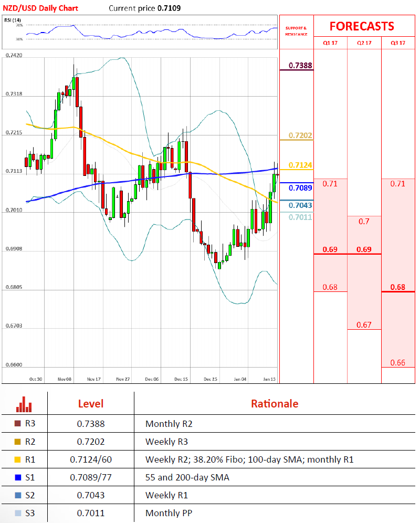Image resolution: width=420 pixels, height=523 pixels.
Task: Click the 0.7202 level cell in R2 row
Action: click(x=91, y=442)
